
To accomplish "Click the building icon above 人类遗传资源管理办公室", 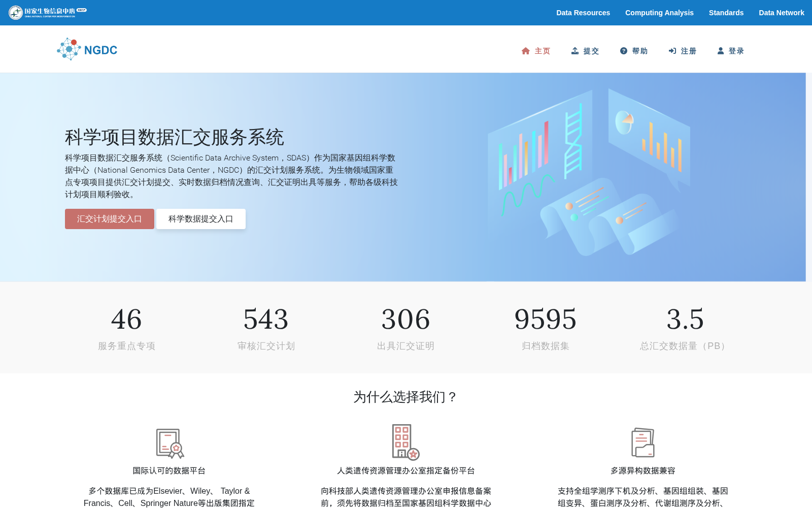I will click(x=405, y=442).
